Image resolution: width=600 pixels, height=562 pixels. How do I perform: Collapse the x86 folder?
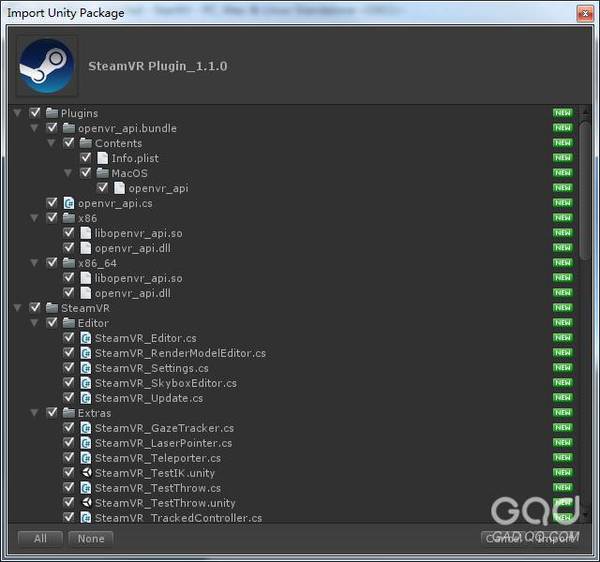34,218
